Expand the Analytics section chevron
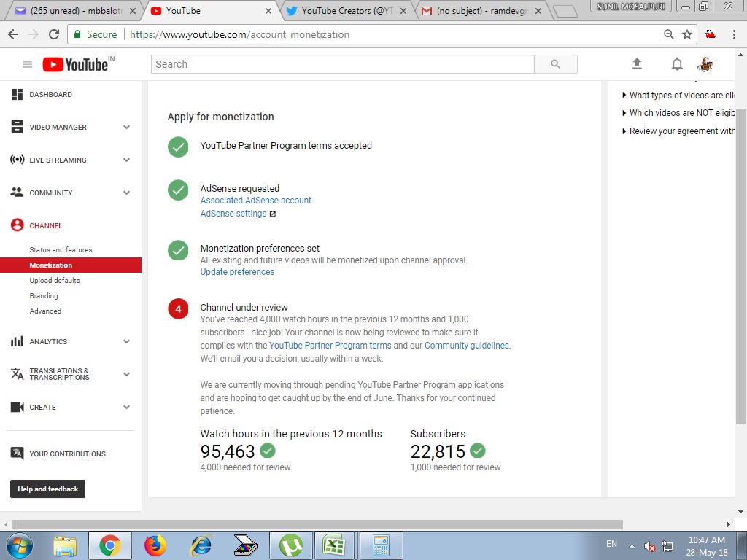Viewport: 747px width, 560px height. pyautogui.click(x=126, y=341)
